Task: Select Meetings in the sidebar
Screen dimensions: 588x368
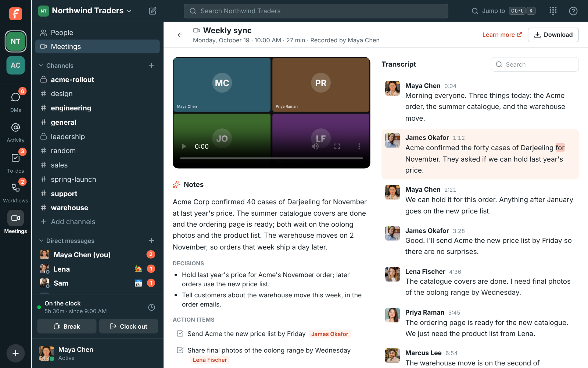Action: pos(97,46)
